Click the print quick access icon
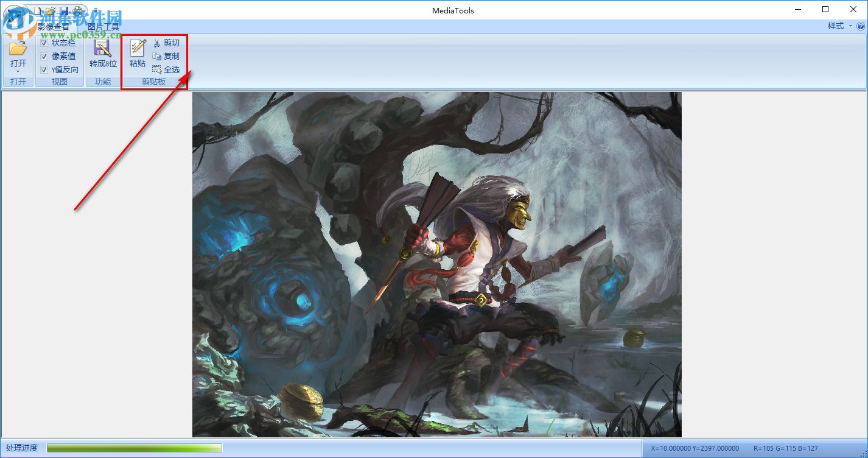Screen dimensions: 868x458 click(77, 11)
